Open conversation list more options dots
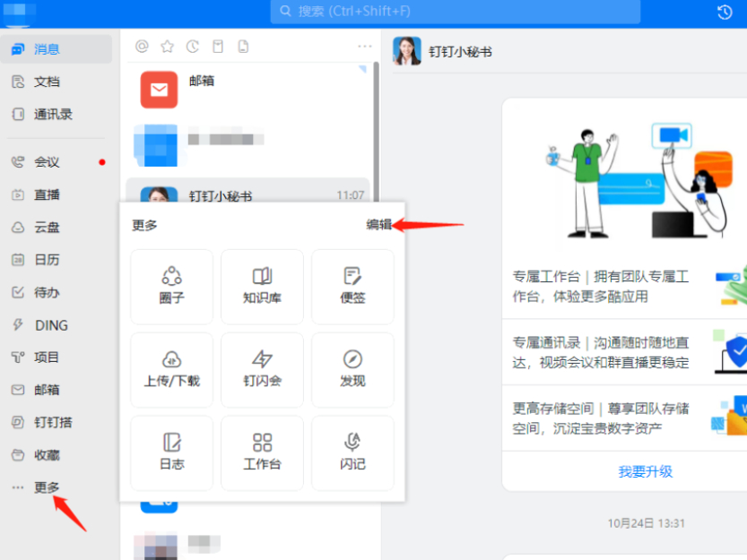The width and height of the screenshot is (747, 560). click(365, 47)
